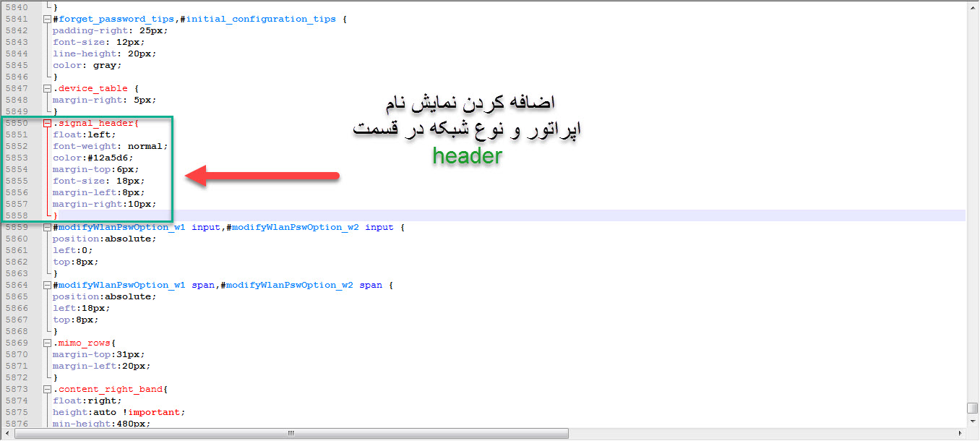Collapse the #forget_password_tips CSS block
The height and width of the screenshot is (441, 980).
[x=48, y=19]
